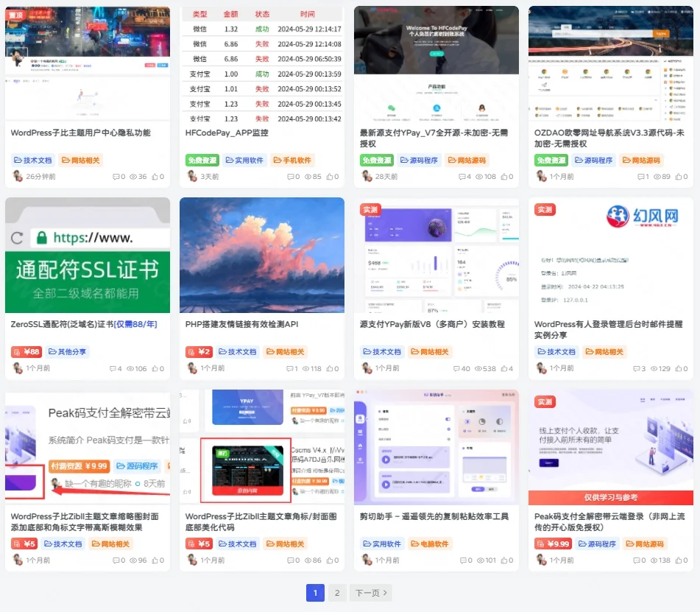The width and height of the screenshot is (700, 612).
Task: Click views eye icon on HFCodePay_APP监控 card
Action: (x=308, y=177)
